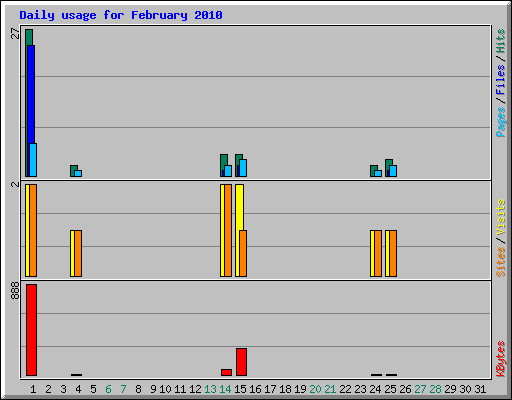
Task: Click day label 24 on axis
Action: point(375,389)
